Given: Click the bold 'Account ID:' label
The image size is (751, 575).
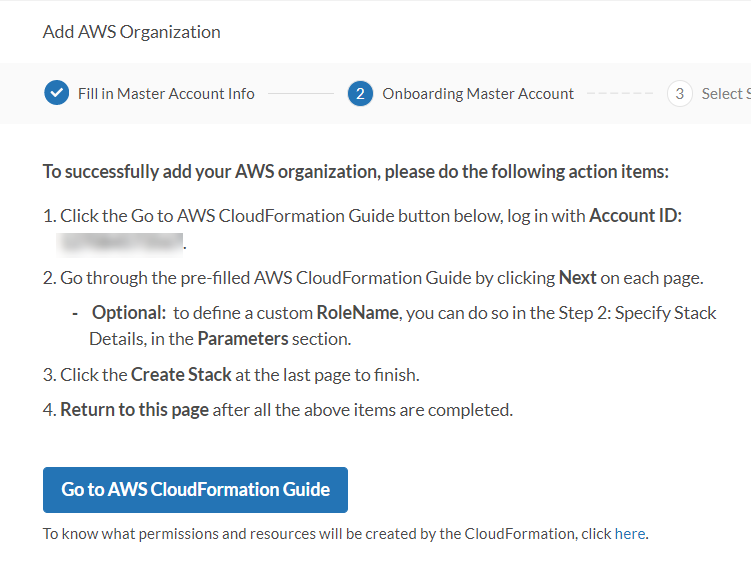Looking at the screenshot, I should [635, 216].
